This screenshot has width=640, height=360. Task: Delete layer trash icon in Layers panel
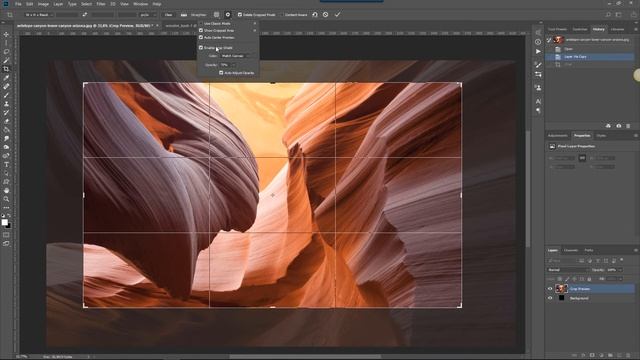coord(629,356)
